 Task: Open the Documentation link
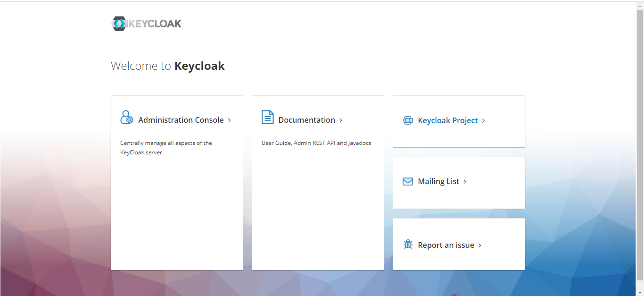tap(306, 120)
